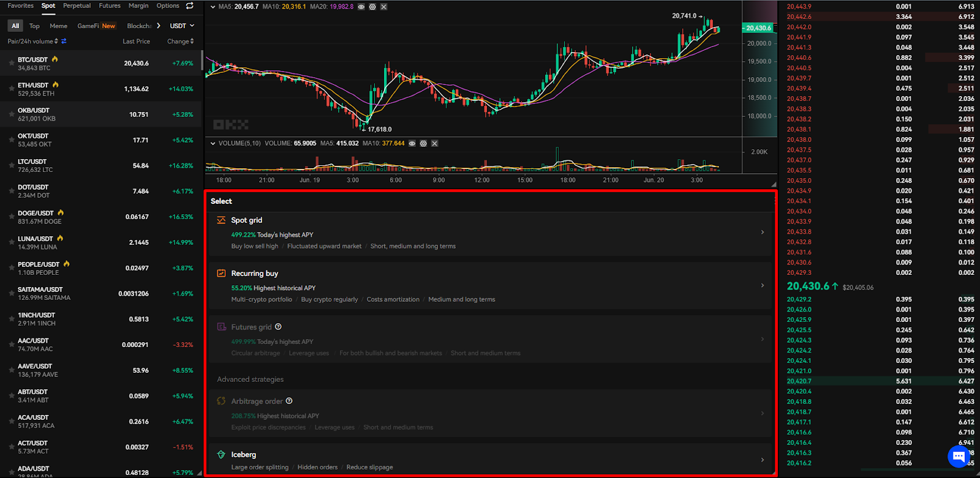Open the AAVE/USDT pair row

coord(101,370)
